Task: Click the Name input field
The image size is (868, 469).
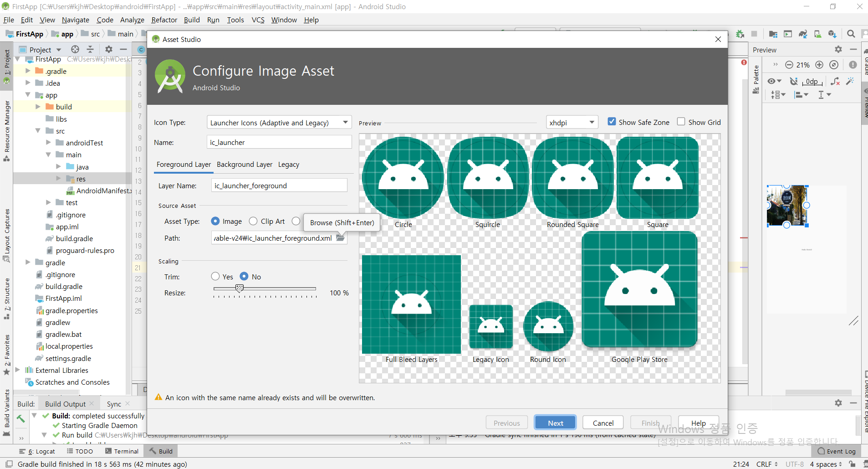Action: click(279, 142)
